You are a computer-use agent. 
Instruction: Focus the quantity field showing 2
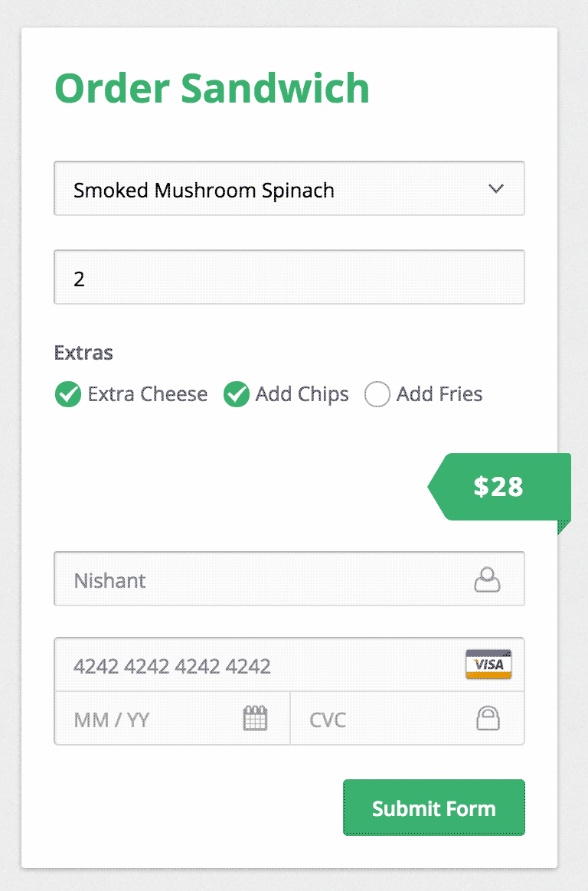[x=289, y=277]
